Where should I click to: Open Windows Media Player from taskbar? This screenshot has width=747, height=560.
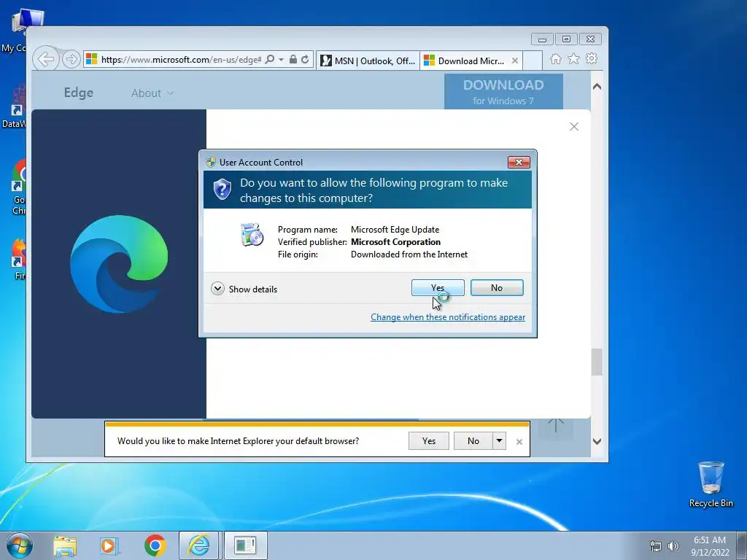[x=109, y=545]
